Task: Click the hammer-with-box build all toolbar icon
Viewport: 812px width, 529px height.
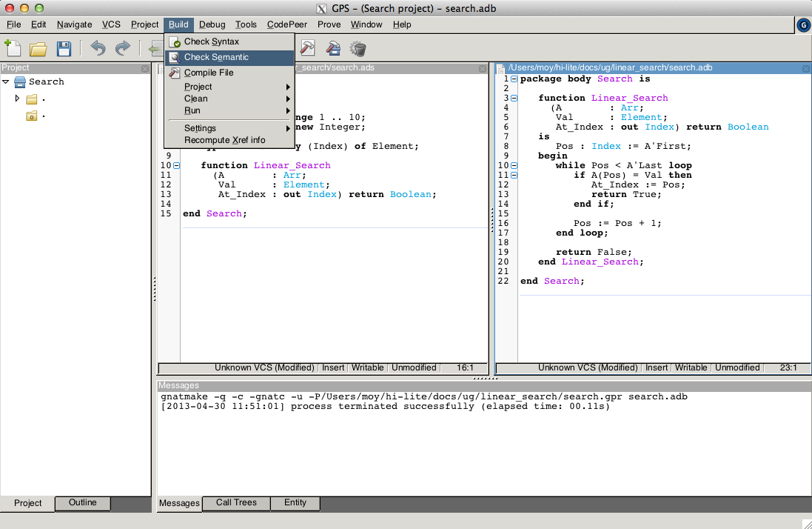Action: click(334, 48)
